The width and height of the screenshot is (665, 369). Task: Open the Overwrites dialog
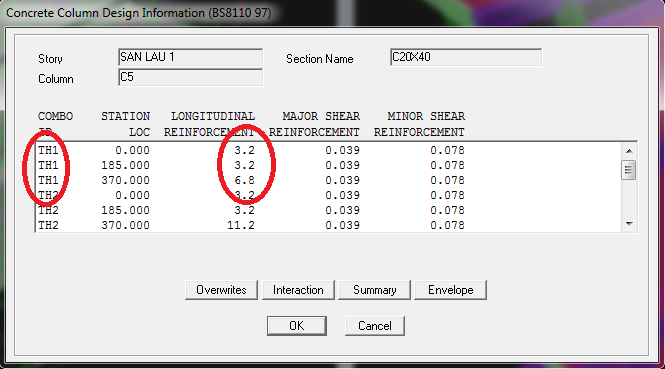(x=221, y=290)
